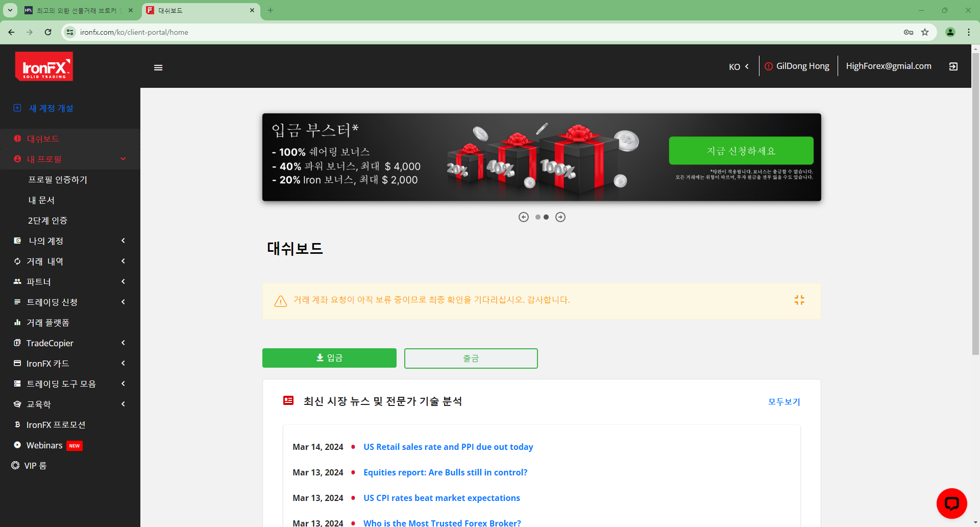980x527 pixels.
Task: Collapse the pending-account warning with its shrink icon
Action: click(x=799, y=300)
